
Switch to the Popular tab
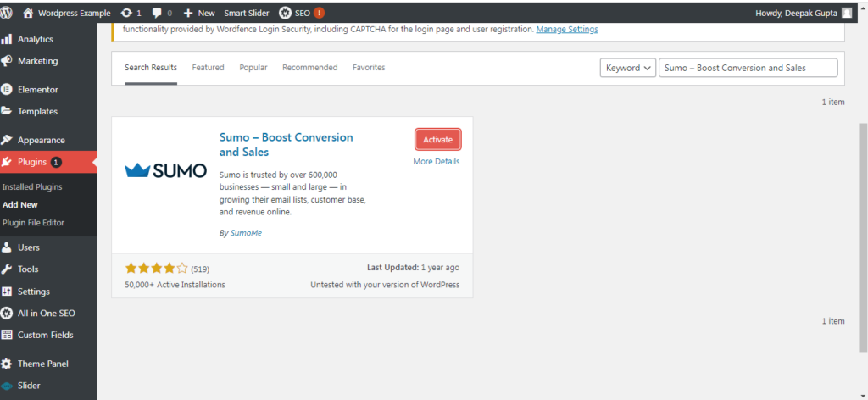[253, 68]
